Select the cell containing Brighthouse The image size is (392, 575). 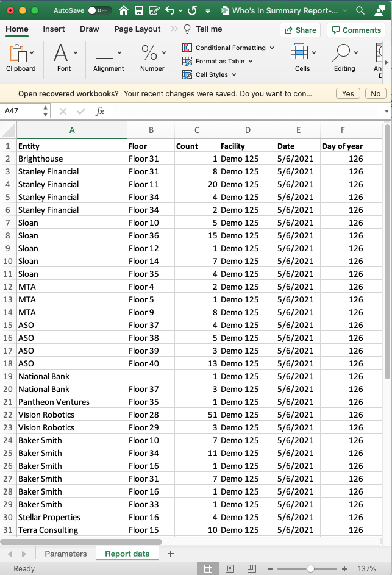click(x=72, y=159)
